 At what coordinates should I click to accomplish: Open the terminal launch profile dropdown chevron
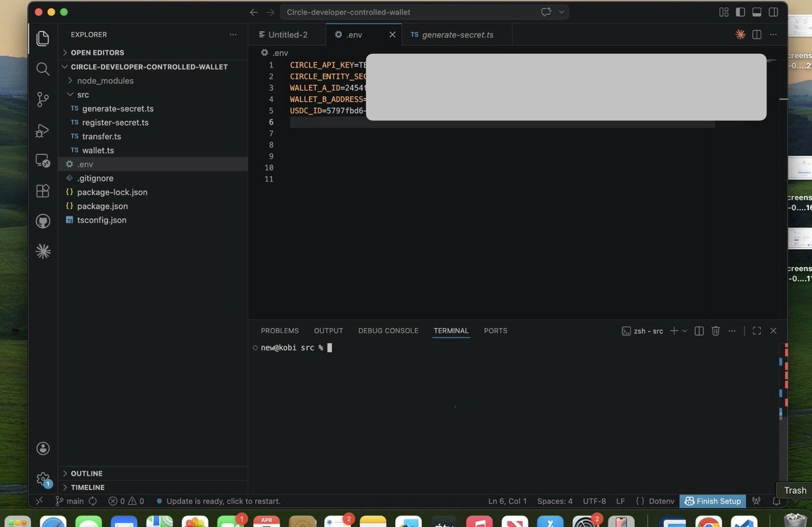(x=684, y=331)
